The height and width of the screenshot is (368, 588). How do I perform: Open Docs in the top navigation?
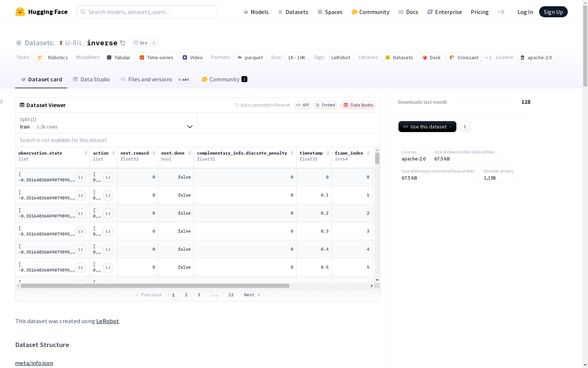point(408,12)
